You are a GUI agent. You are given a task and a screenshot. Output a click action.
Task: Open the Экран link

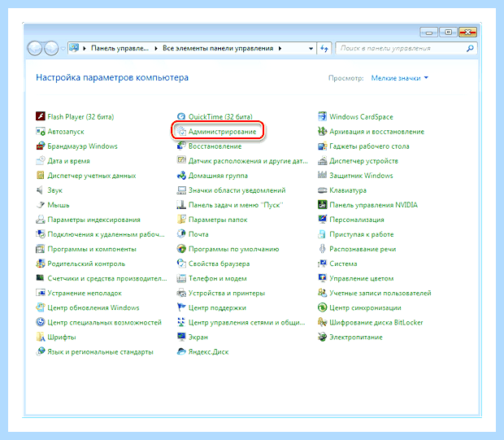coord(198,337)
